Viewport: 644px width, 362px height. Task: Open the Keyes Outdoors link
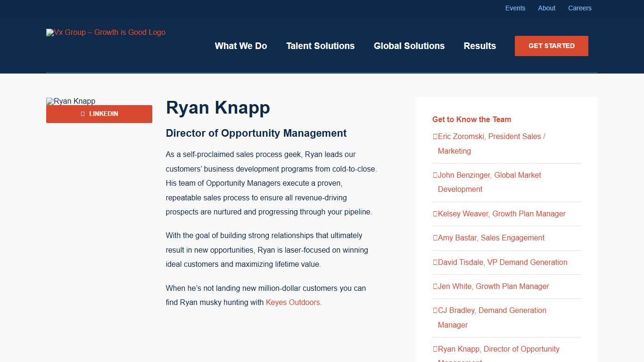point(293,302)
